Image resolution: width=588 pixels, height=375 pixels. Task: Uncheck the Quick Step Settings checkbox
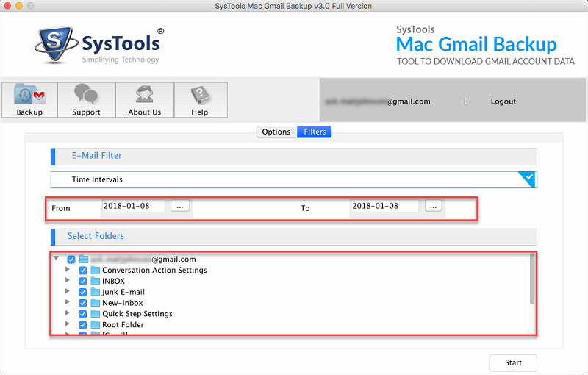point(83,314)
